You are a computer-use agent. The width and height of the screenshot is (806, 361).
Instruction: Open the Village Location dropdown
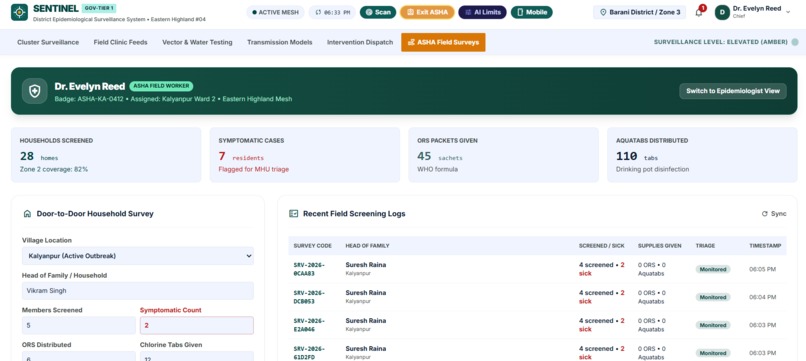(x=138, y=256)
